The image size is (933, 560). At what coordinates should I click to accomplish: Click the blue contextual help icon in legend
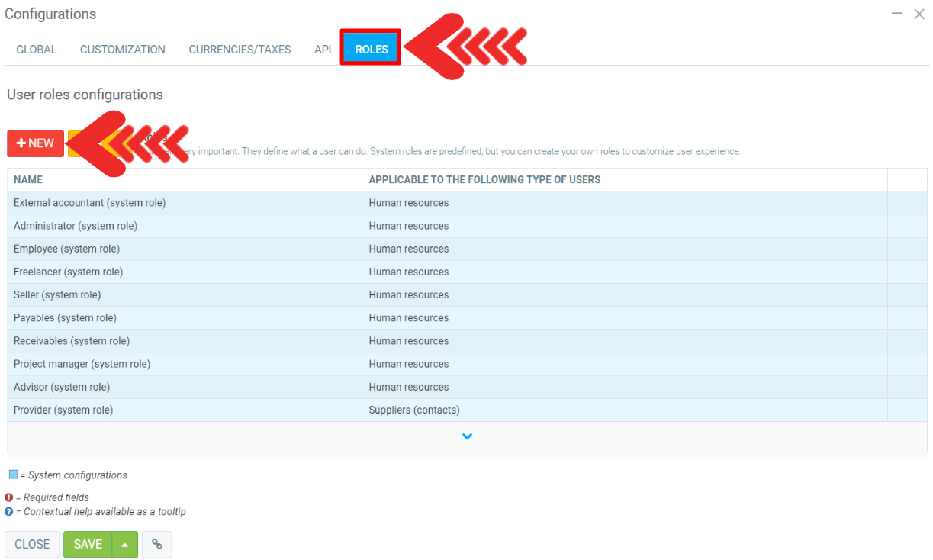pyautogui.click(x=9, y=511)
